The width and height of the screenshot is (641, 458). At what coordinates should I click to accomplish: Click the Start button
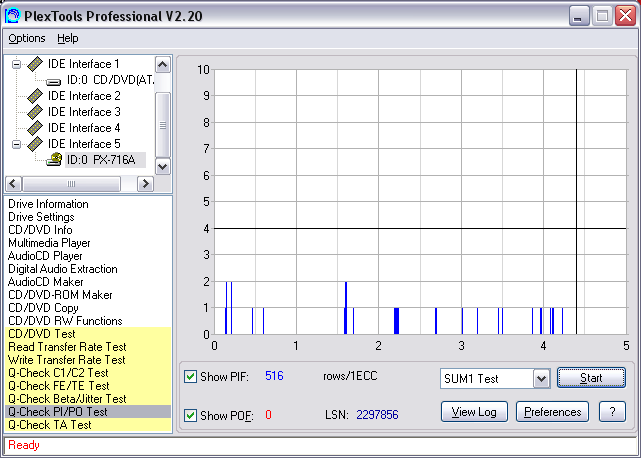tap(591, 378)
